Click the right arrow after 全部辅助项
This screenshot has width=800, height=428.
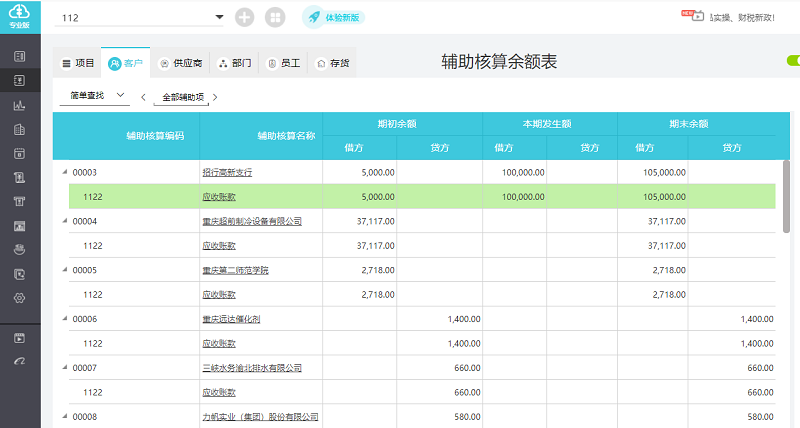[x=215, y=98]
